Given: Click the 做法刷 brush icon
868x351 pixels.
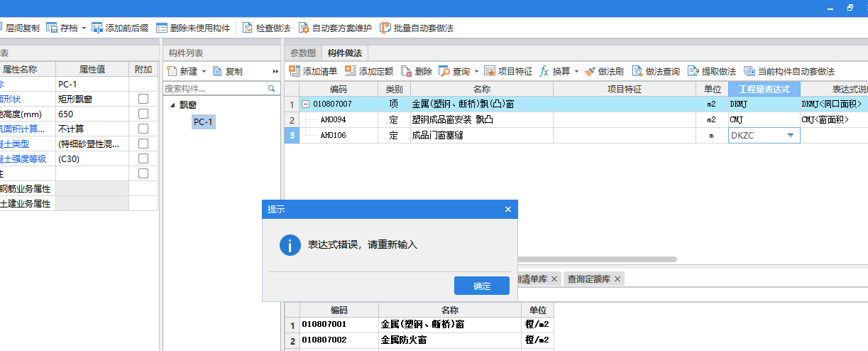Looking at the screenshot, I should tap(590, 71).
